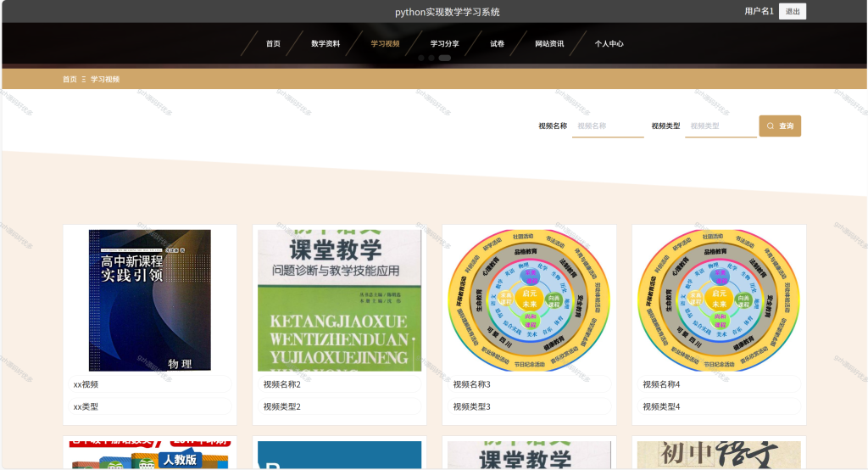
Task: Open the circular diagram thumbnail for 视频名称3
Action: (x=529, y=299)
